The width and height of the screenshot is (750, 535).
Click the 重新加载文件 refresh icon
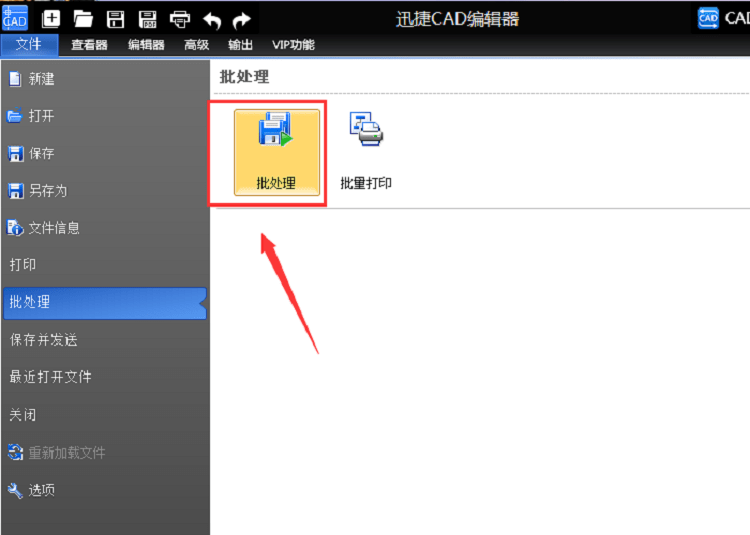(x=15, y=452)
